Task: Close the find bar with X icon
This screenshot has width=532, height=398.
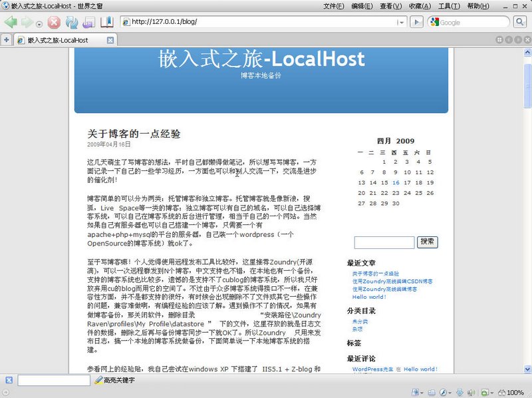Action: [9, 380]
